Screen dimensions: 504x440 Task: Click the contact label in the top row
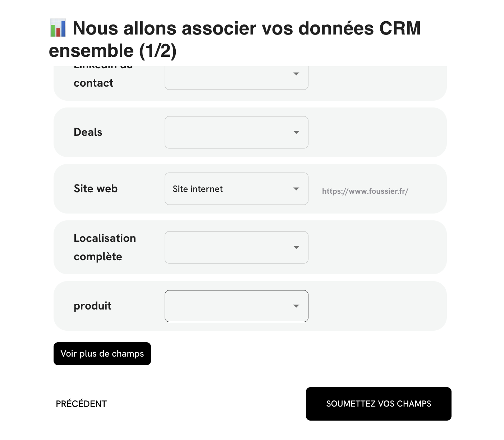pyautogui.click(x=93, y=83)
